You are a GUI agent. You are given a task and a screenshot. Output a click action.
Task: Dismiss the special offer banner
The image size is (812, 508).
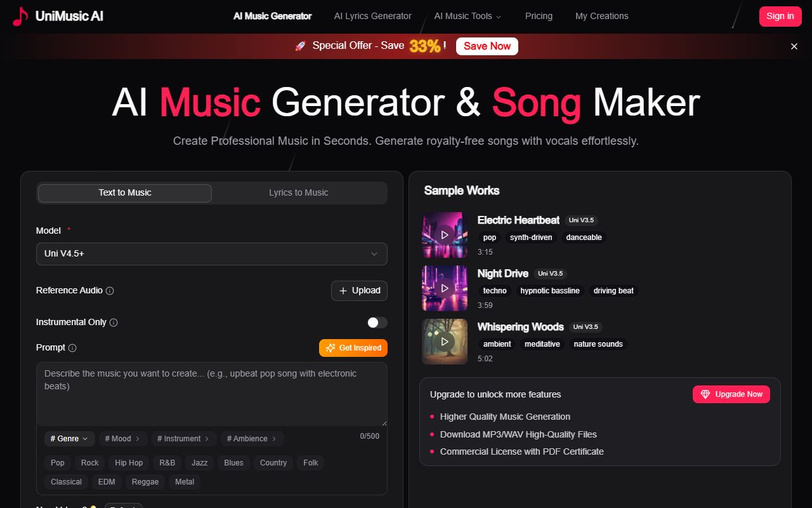(794, 46)
